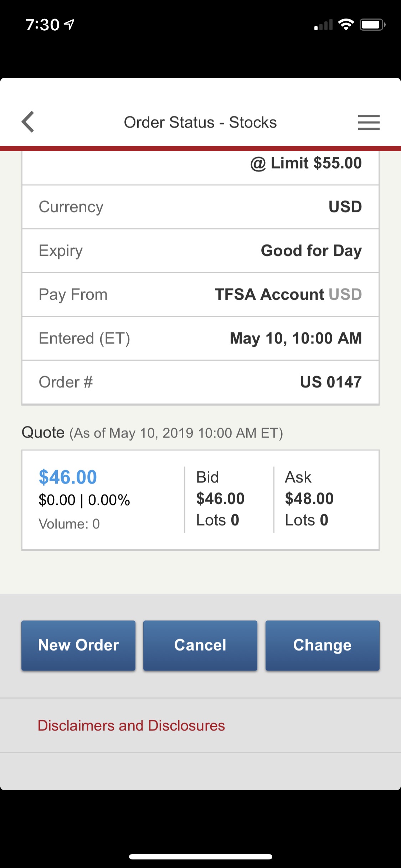
Task: Tap the Wi-Fi status icon
Action: 345,25
